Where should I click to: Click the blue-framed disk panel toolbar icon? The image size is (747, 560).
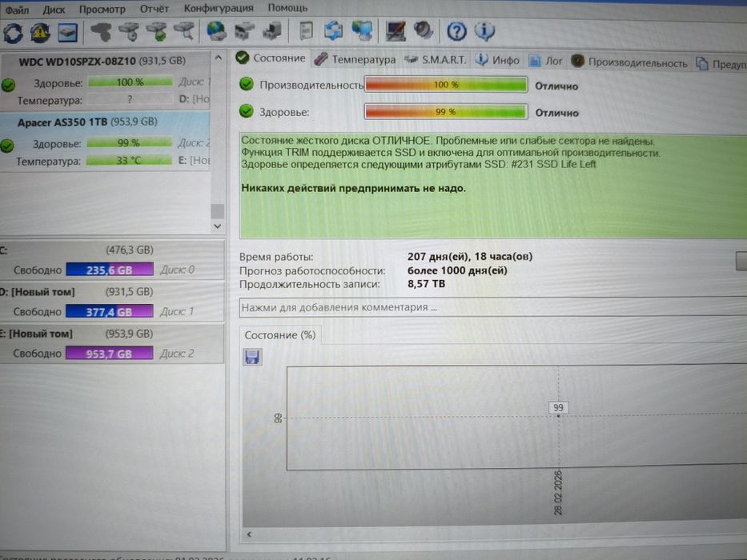[67, 32]
